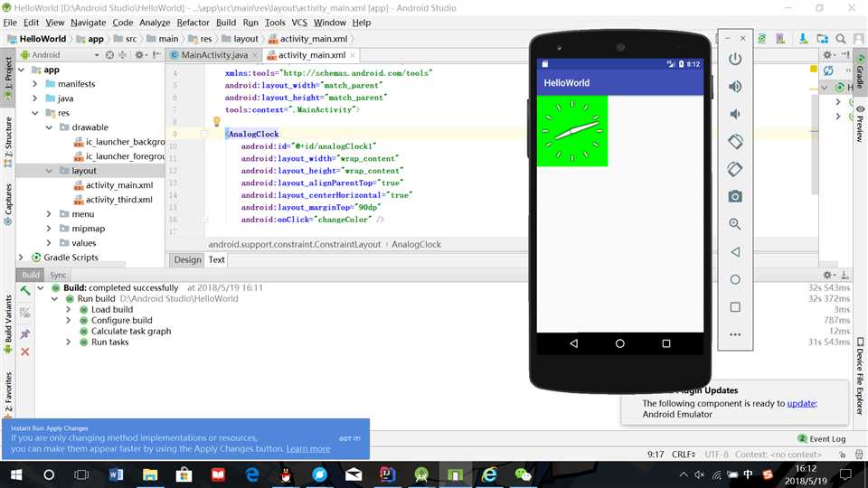Toggle the Build Variants tool window

tap(8, 324)
